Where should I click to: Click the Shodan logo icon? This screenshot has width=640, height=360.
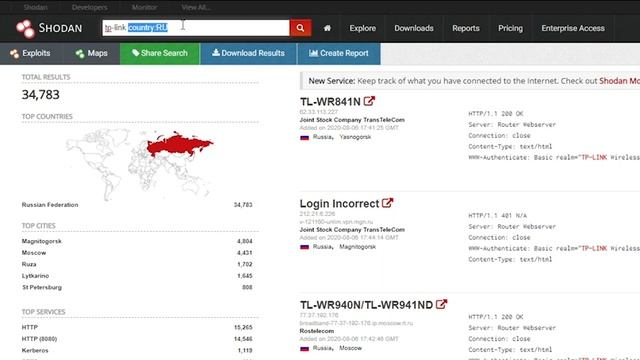click(x=25, y=29)
